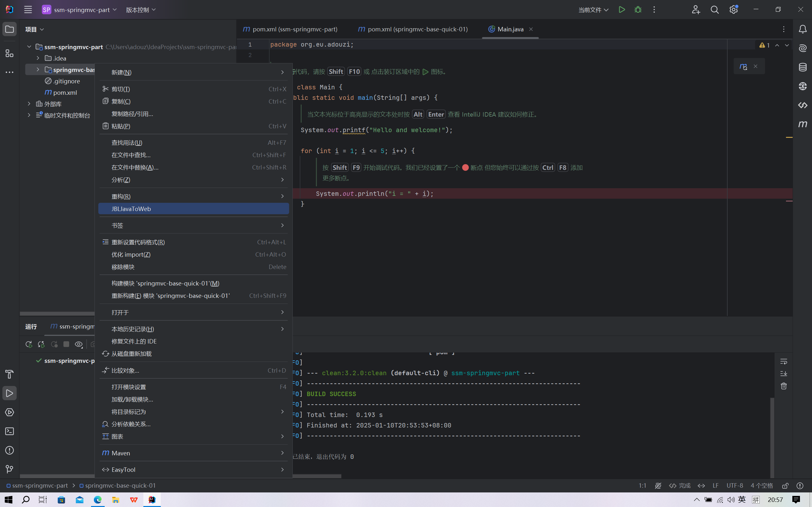This screenshot has width=812, height=507.
Task: Expand the 外部库 node
Action: click(29, 104)
